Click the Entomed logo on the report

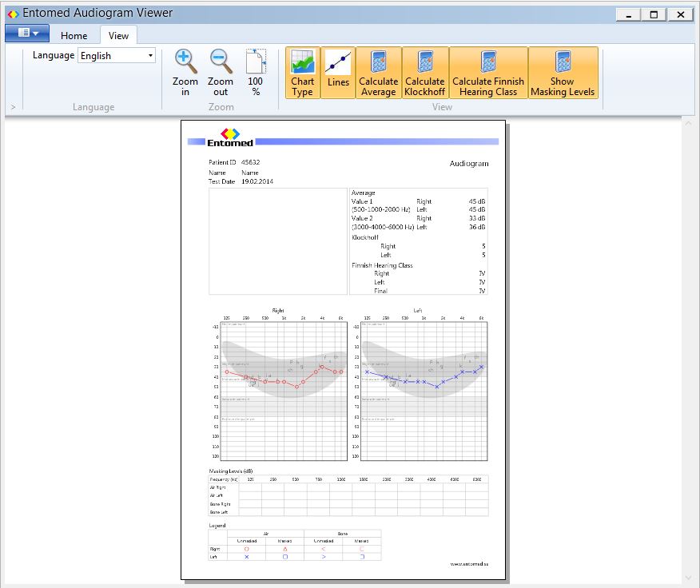pos(230,138)
